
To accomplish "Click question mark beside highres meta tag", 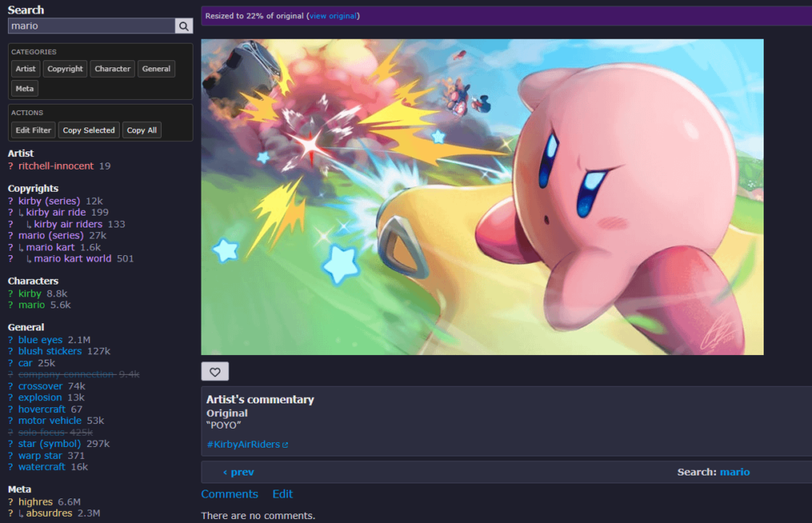I will (11, 502).
